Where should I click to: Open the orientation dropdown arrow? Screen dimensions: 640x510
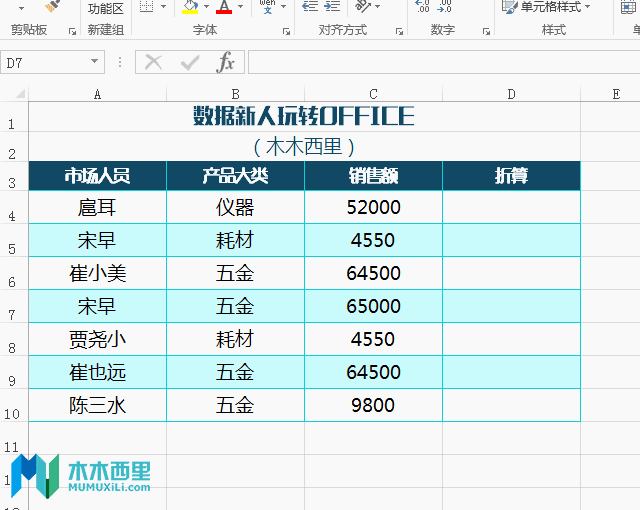pos(377,7)
